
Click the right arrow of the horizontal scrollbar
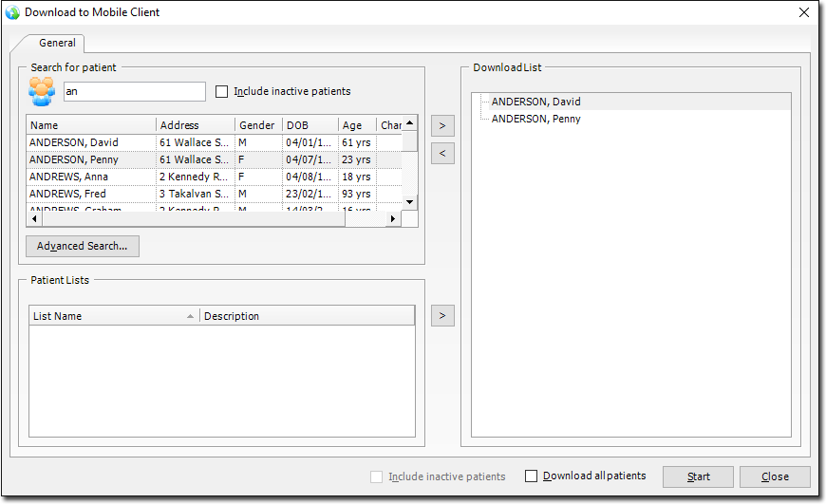click(x=392, y=218)
